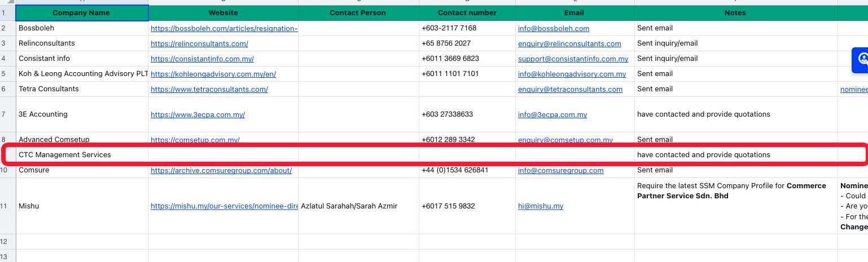Click the info@kohleongadvisory.com.my email link
This screenshot has width=868, height=262.
pyautogui.click(x=572, y=74)
